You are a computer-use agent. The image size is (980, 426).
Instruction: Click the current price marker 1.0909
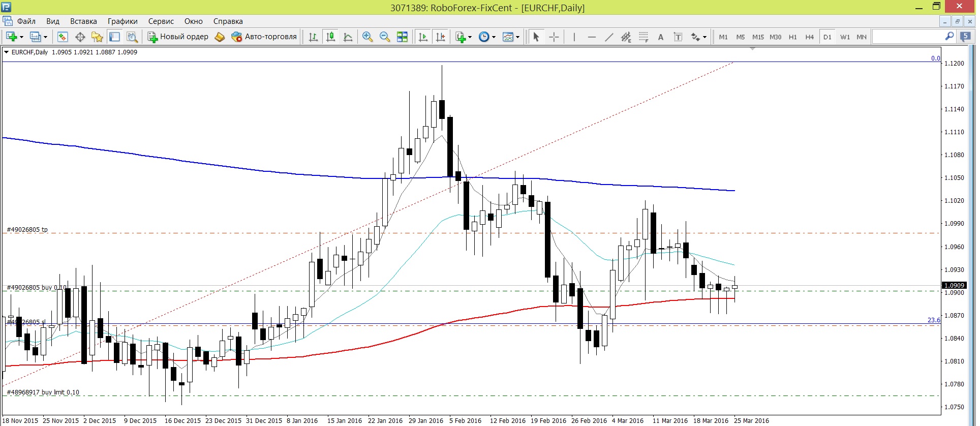click(954, 285)
